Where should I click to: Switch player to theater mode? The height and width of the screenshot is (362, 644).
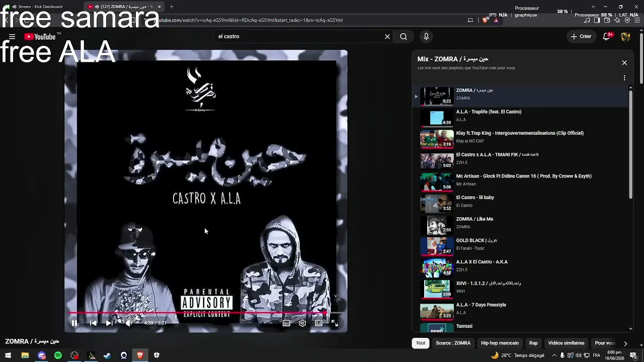coord(318,323)
